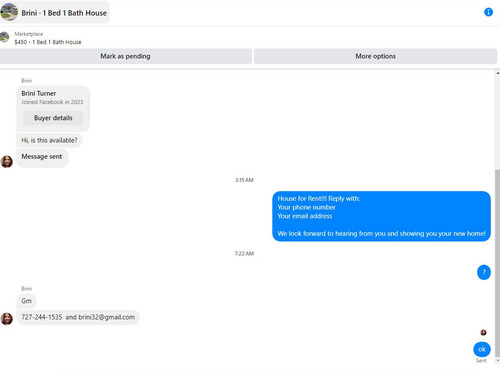Click the scrollbar down arrow
The width and height of the screenshot is (500, 370).
click(498, 361)
